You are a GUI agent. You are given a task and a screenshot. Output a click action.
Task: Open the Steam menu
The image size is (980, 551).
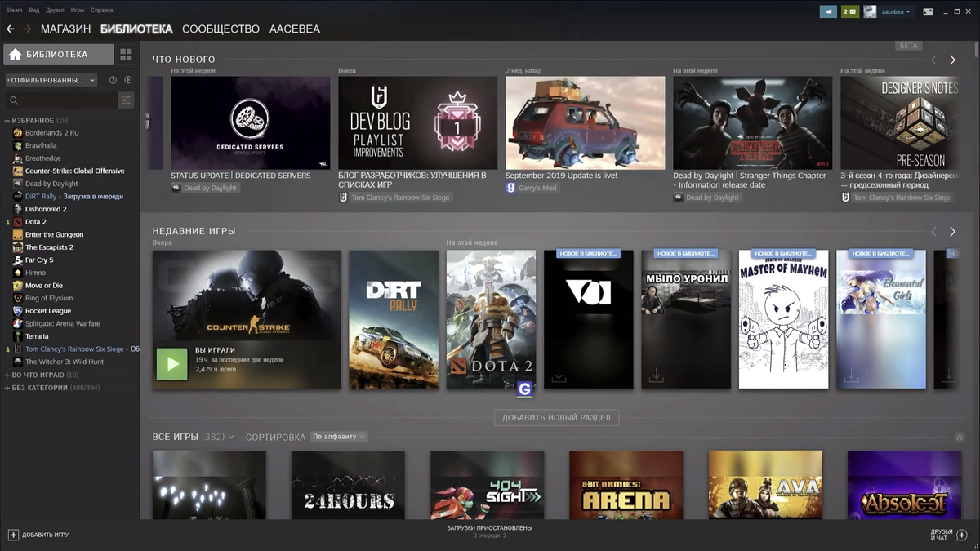tap(13, 11)
